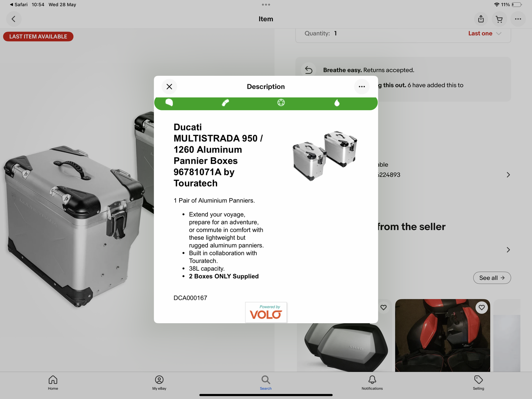
Task: Open the Selling tab
Action: 478,383
